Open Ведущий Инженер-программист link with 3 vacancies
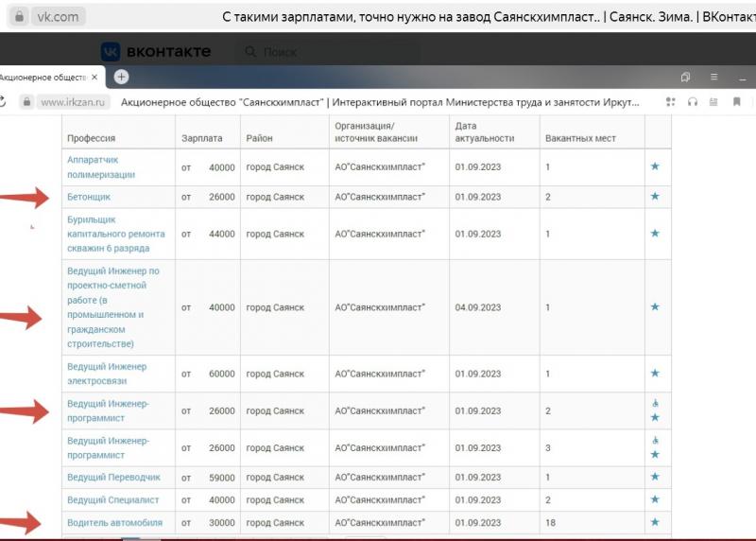Image resolution: width=756 pixels, height=541 pixels. (x=108, y=448)
